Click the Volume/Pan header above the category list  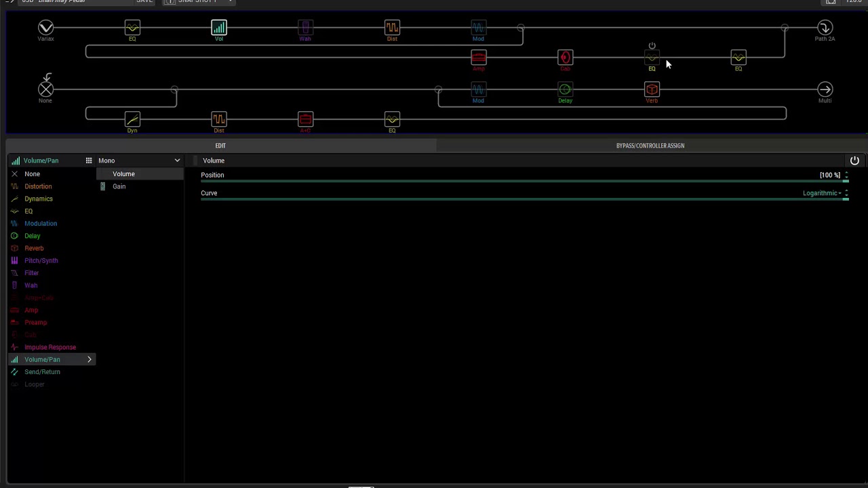point(41,161)
